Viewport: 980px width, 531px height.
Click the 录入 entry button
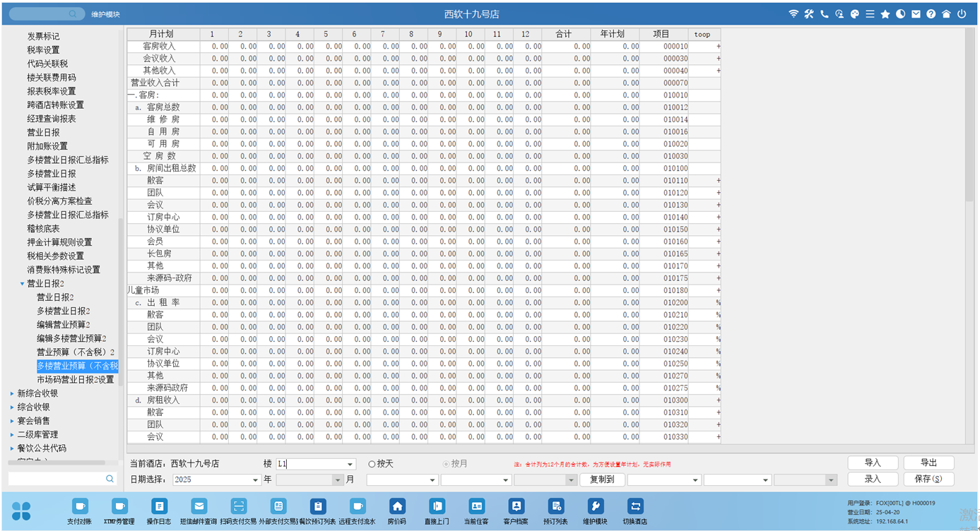(873, 479)
